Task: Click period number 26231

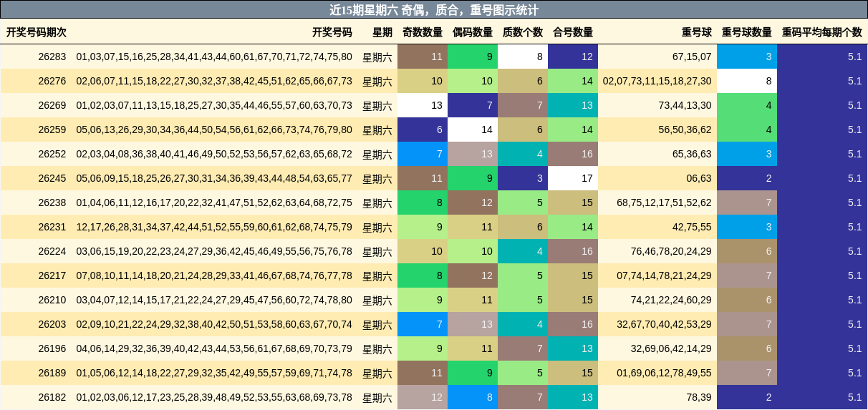Action: [52, 227]
